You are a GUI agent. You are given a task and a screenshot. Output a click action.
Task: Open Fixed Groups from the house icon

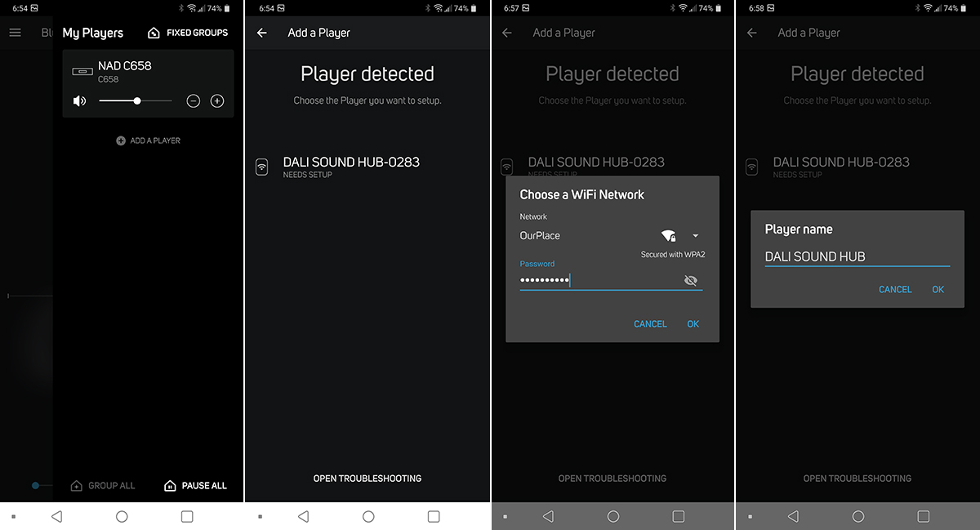tap(188, 33)
